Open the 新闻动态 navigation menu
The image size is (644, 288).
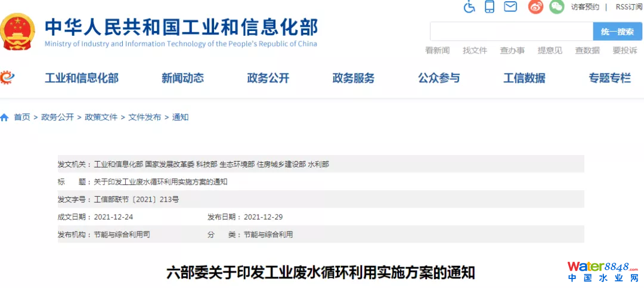(182, 78)
